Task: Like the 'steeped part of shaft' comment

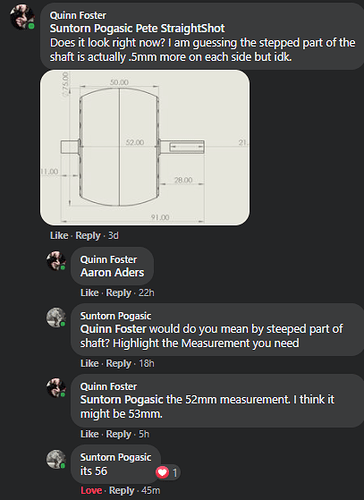Action: click(x=89, y=363)
